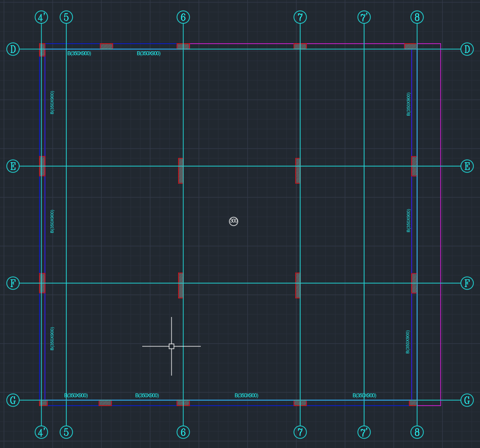Viewport: 480px width, 448px height.
Task: Click the bottom grid bubble numbered 8
Action: click(417, 432)
